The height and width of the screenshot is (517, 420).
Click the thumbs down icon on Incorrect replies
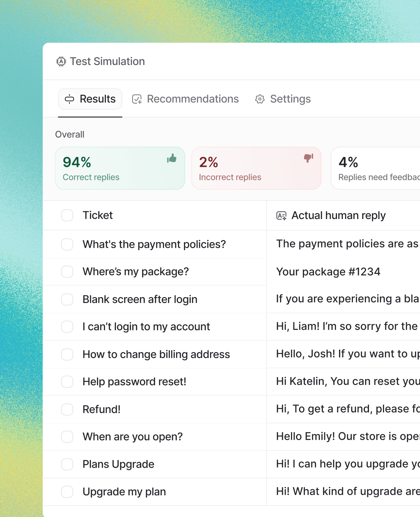pos(308,158)
